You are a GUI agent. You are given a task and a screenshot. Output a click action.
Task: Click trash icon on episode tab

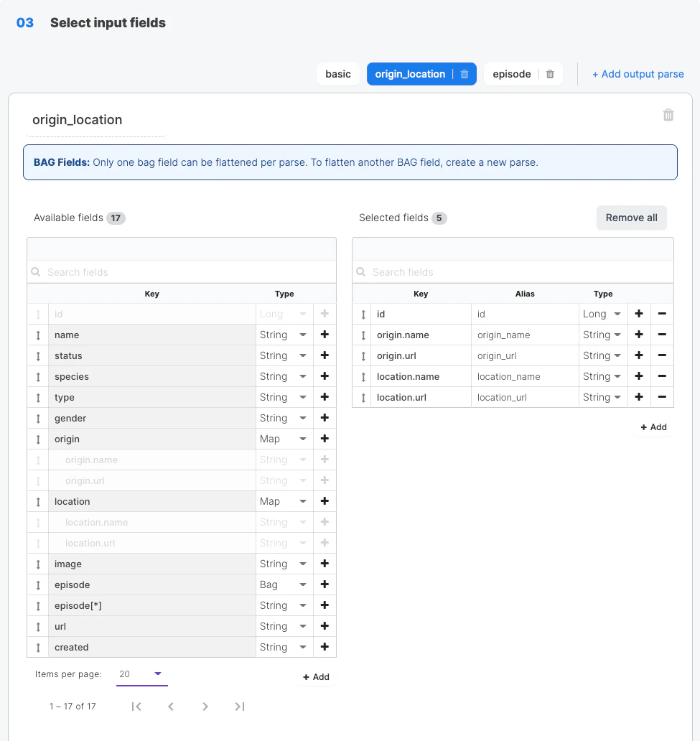(550, 74)
